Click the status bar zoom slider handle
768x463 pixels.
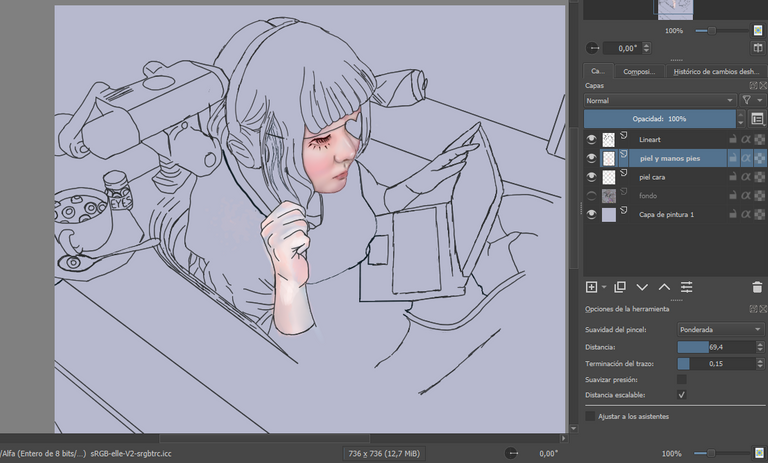[711, 453]
